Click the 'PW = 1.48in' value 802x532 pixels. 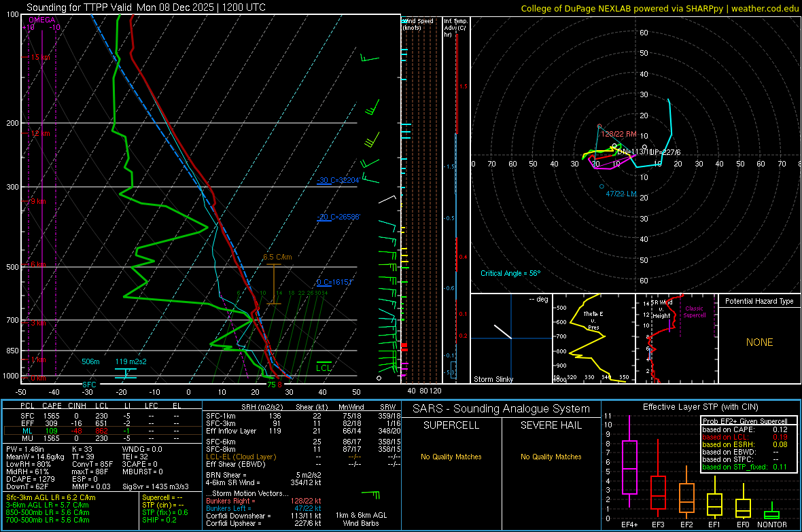tap(25, 449)
